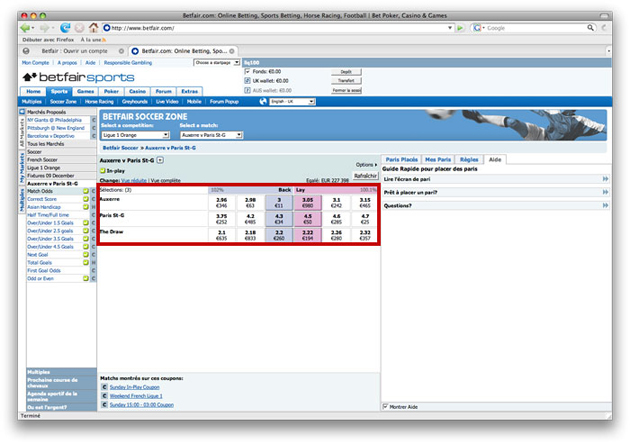Click in-play icon next to Asian Handicap
The image size is (630, 444).
coord(86,207)
